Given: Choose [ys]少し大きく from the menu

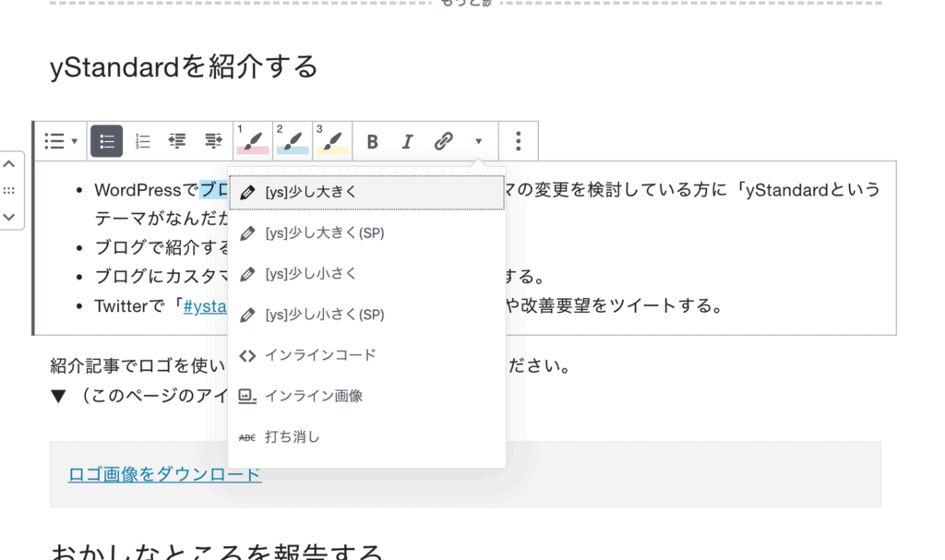Looking at the screenshot, I should 366,192.
